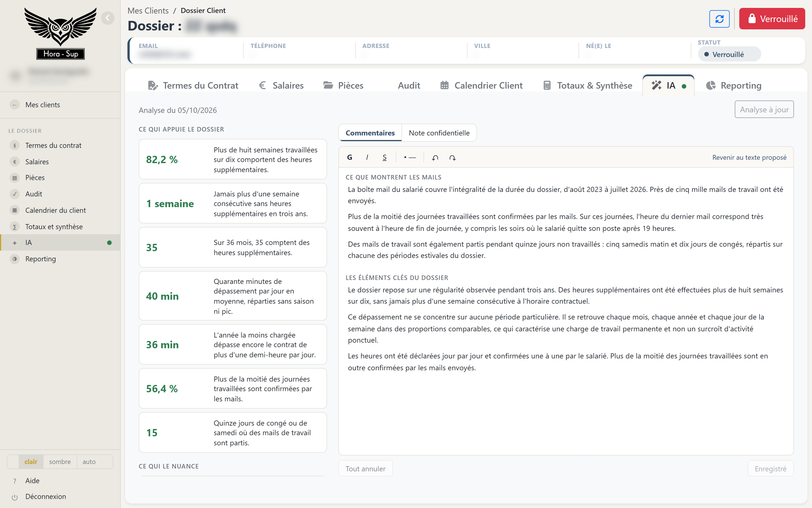Apply italic formatting in the editor

point(367,157)
